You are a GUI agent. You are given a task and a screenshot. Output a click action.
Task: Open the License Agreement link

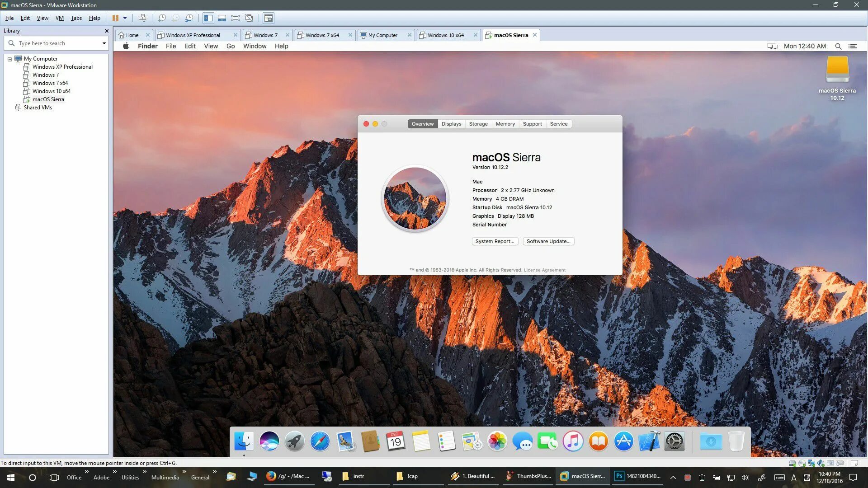coord(544,270)
